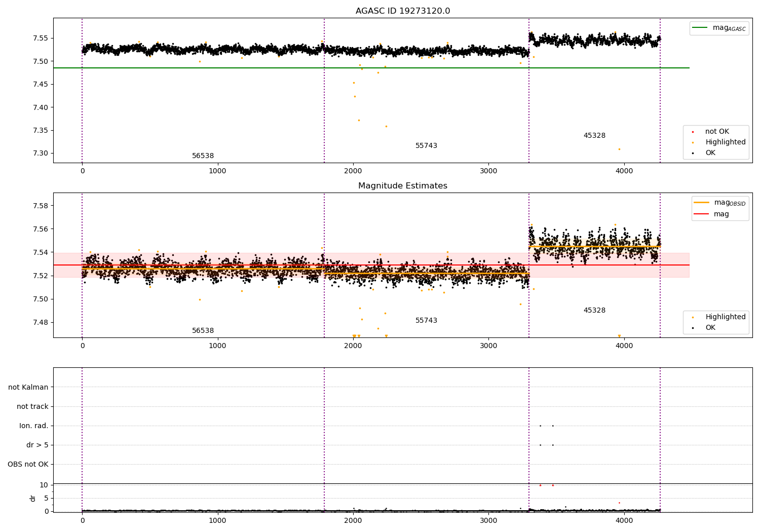Click the 'OBS not OK' axis label
The width and height of the screenshot is (760, 532).
click(28, 465)
